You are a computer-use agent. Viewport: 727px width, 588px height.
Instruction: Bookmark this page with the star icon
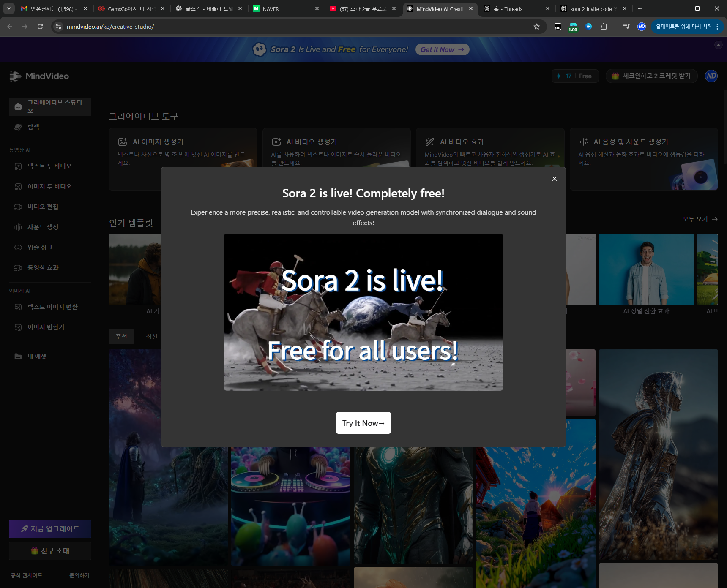coord(537,27)
